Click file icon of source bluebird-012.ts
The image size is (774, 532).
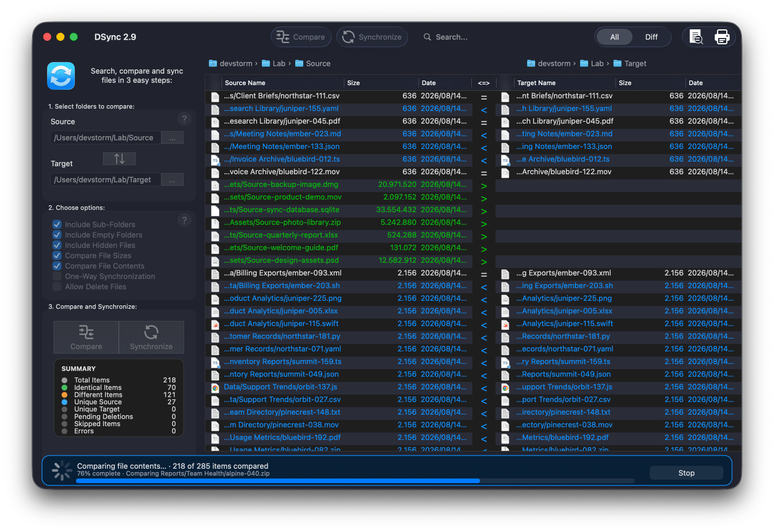pos(215,159)
